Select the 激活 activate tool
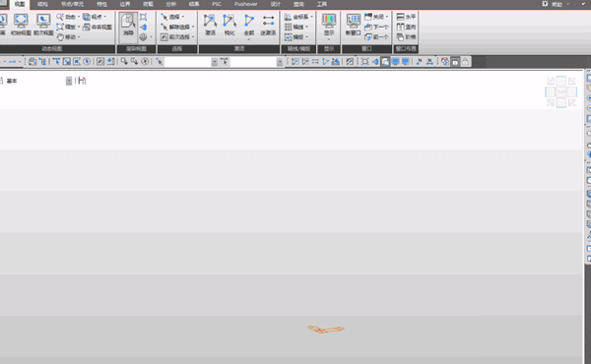Screen dimensions: 591x364 (x=210, y=25)
